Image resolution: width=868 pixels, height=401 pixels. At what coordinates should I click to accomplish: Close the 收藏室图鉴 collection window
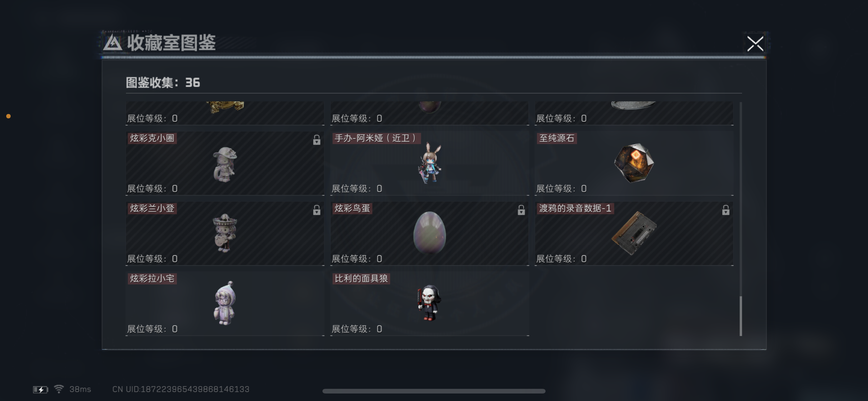click(x=755, y=44)
